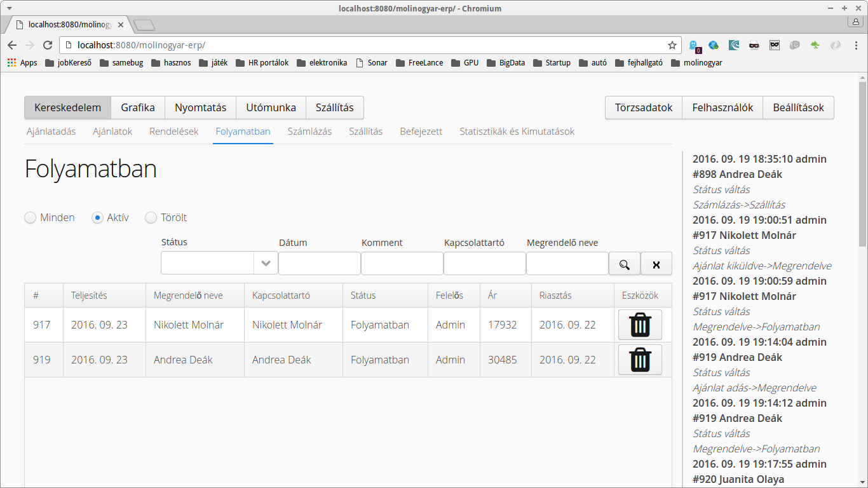Viewport: 868px width, 488px height.
Task: Open the Startup bookmark folder
Action: (x=552, y=63)
